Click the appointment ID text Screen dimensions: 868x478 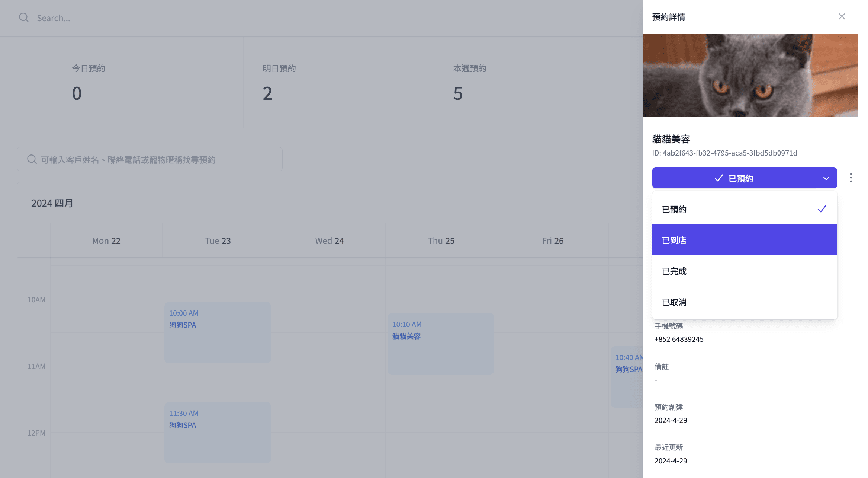[724, 153]
